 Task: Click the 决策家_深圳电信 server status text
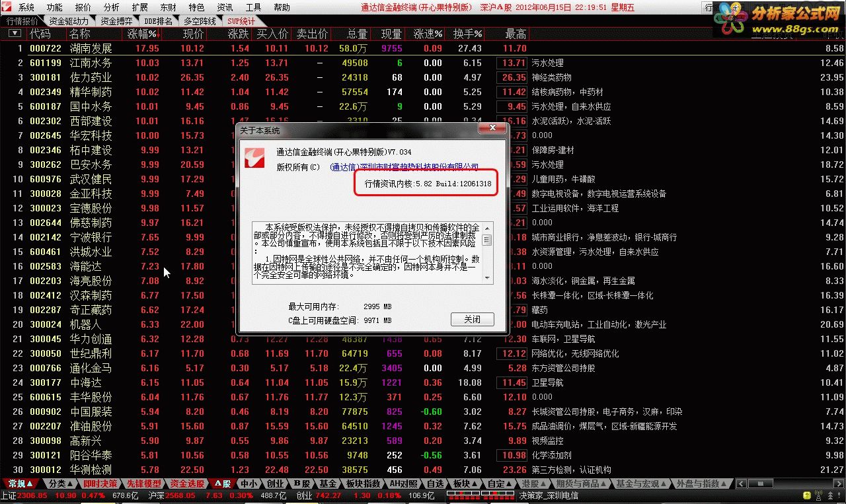point(549,495)
